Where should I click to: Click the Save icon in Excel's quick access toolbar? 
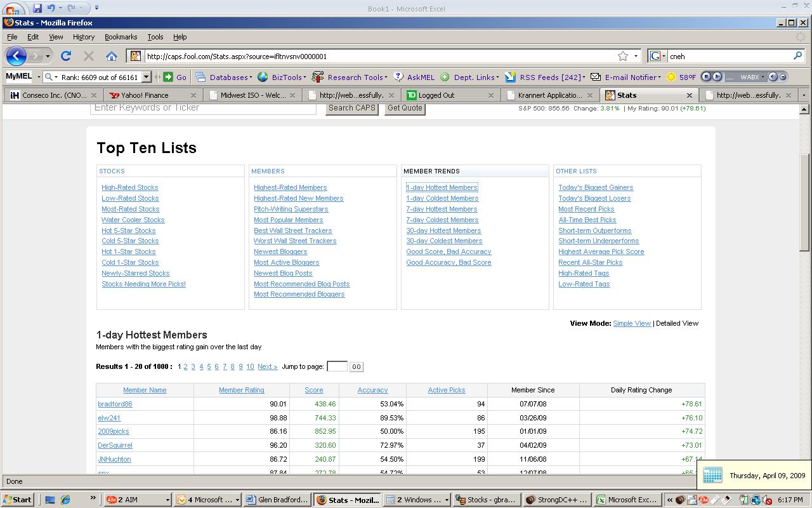pyautogui.click(x=37, y=8)
